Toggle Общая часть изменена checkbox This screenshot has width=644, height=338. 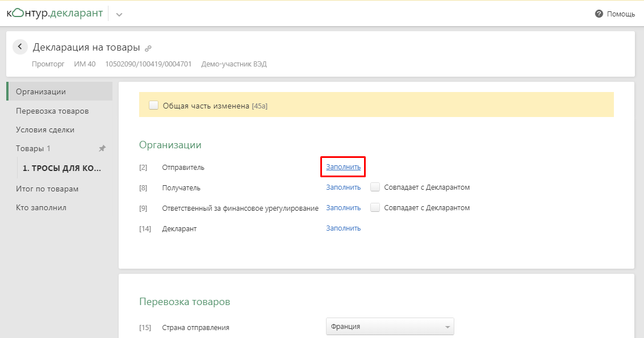pyautogui.click(x=153, y=105)
